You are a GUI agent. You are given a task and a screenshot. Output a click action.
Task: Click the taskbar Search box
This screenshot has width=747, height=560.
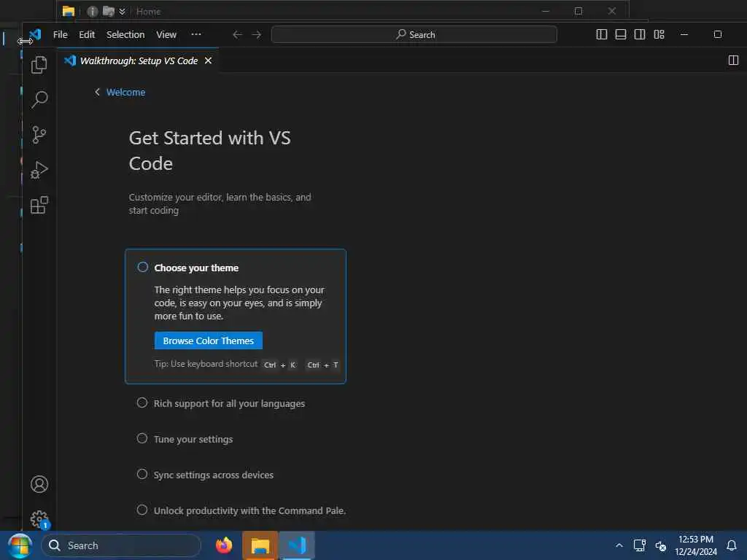121,545
